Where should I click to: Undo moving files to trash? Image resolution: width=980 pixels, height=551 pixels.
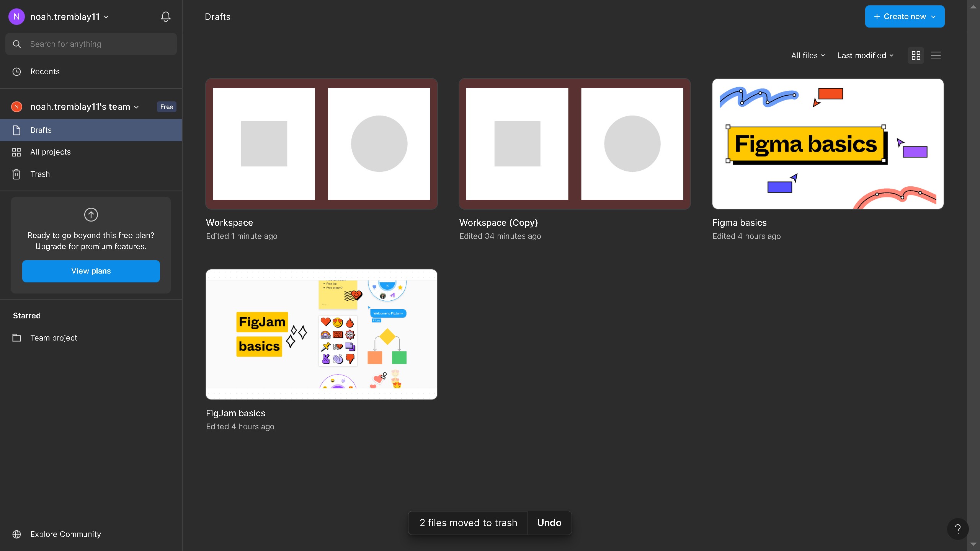coord(549,523)
